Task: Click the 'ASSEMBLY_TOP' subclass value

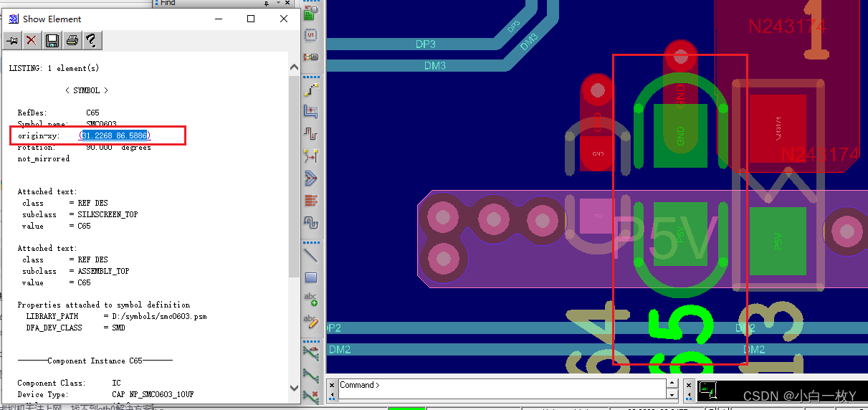Action: coord(103,271)
